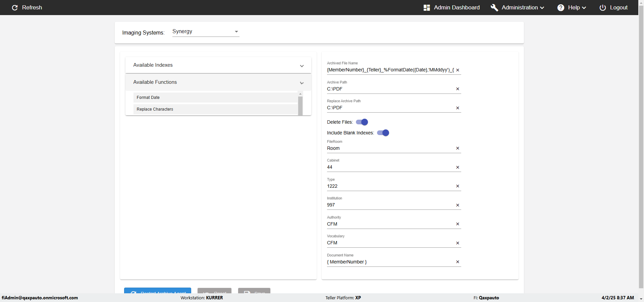
Task: Open the Administration menu
Action: [x=523, y=8]
